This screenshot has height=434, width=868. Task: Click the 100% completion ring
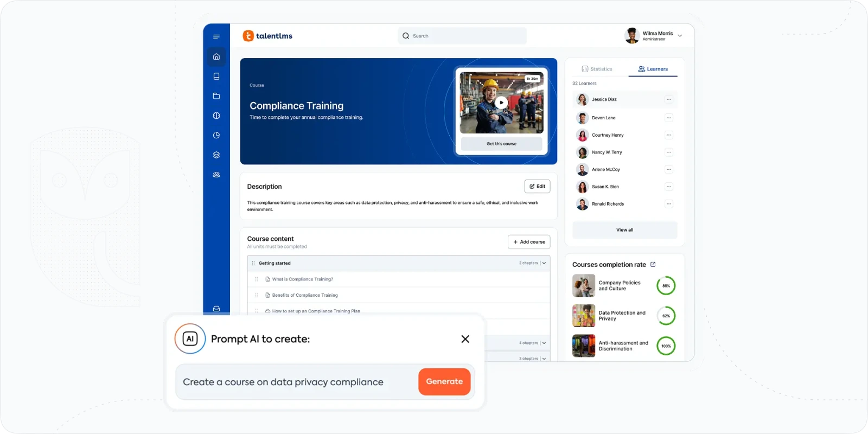[666, 346]
